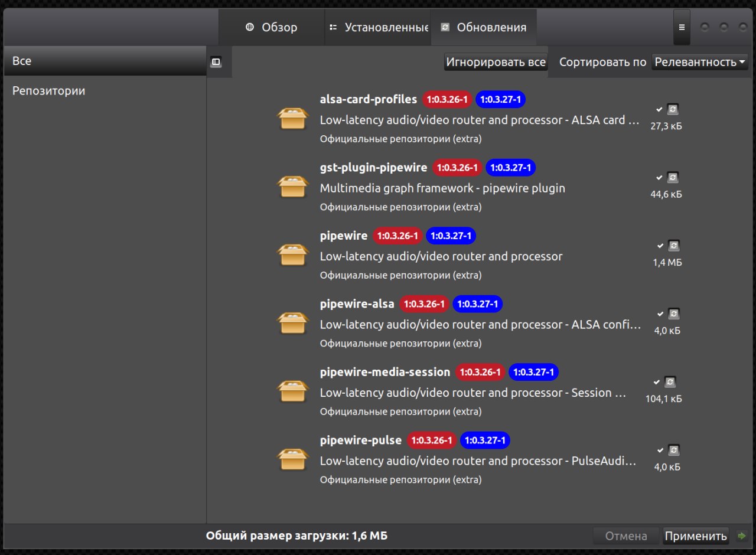The height and width of the screenshot is (555, 756).
Task: Open the hamburger menu in the header
Action: [x=682, y=27]
